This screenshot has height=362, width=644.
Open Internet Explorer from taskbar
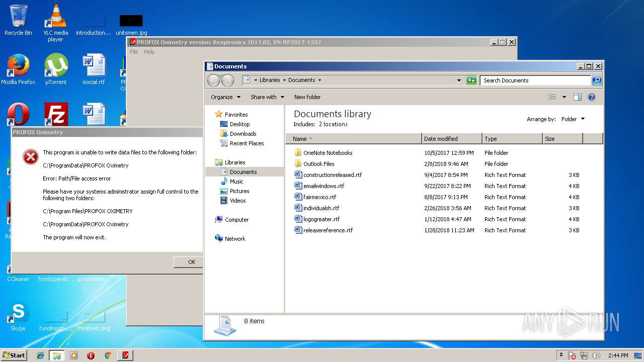[40, 355]
